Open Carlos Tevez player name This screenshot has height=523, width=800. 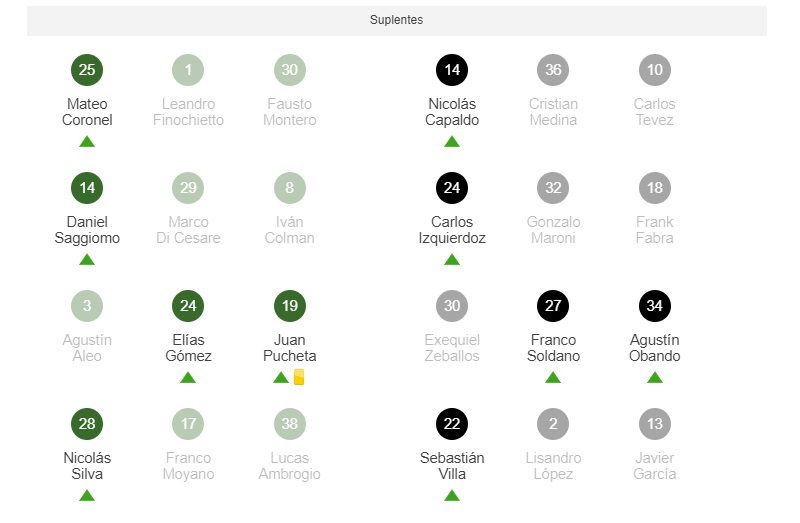tap(655, 112)
